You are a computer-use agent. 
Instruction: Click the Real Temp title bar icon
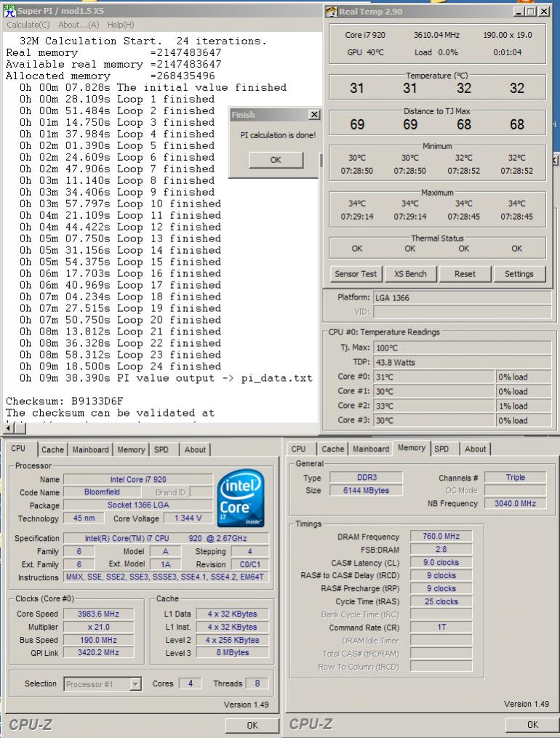(332, 12)
